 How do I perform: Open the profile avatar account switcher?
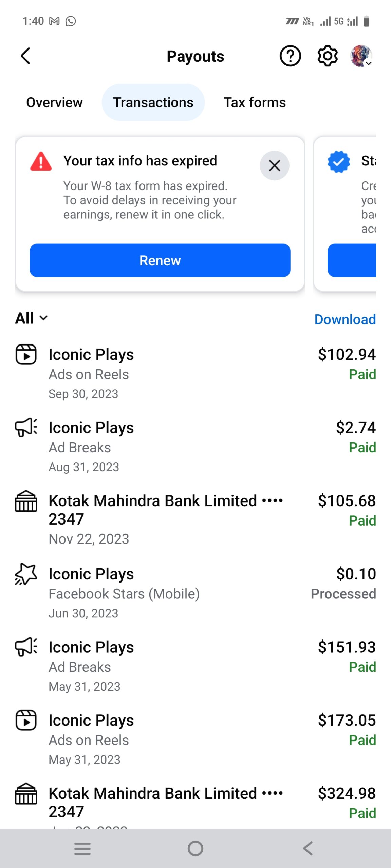(x=361, y=56)
